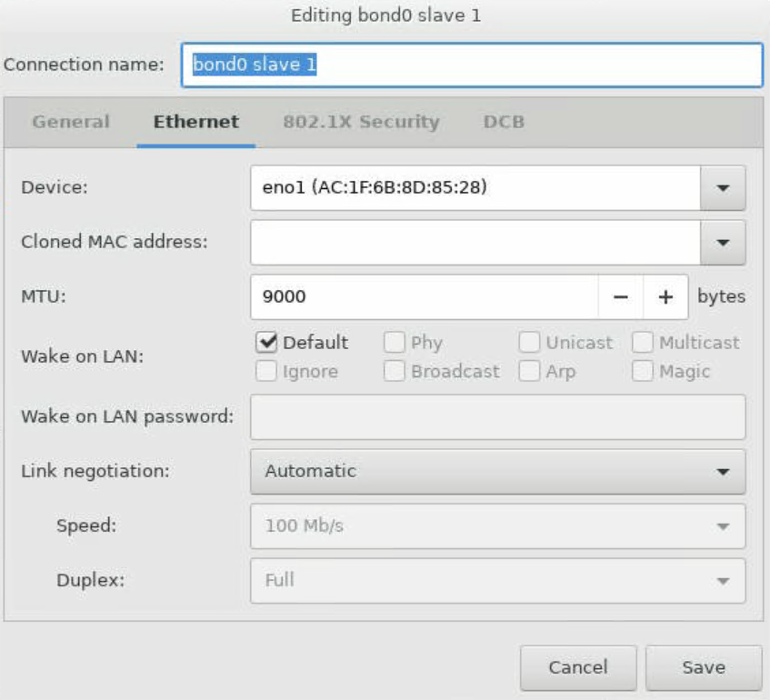This screenshot has width=770, height=700.
Task: Increase MTU with the plus button
Action: (665, 297)
